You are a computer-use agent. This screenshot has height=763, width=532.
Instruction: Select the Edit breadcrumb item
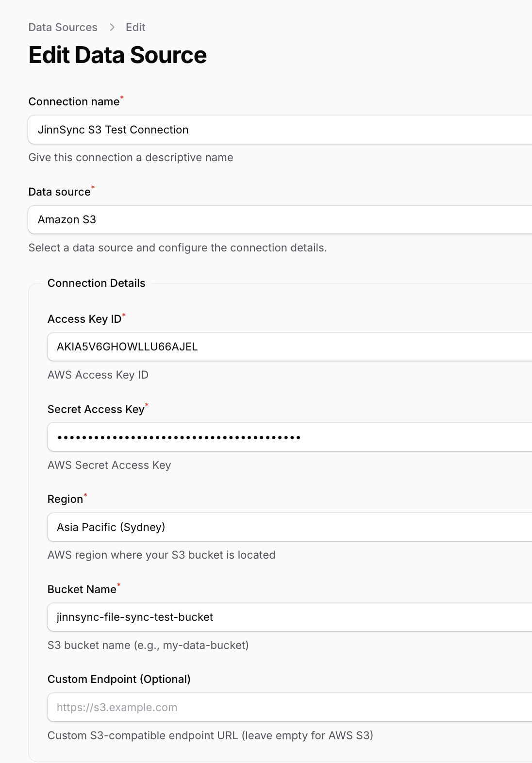(x=135, y=27)
